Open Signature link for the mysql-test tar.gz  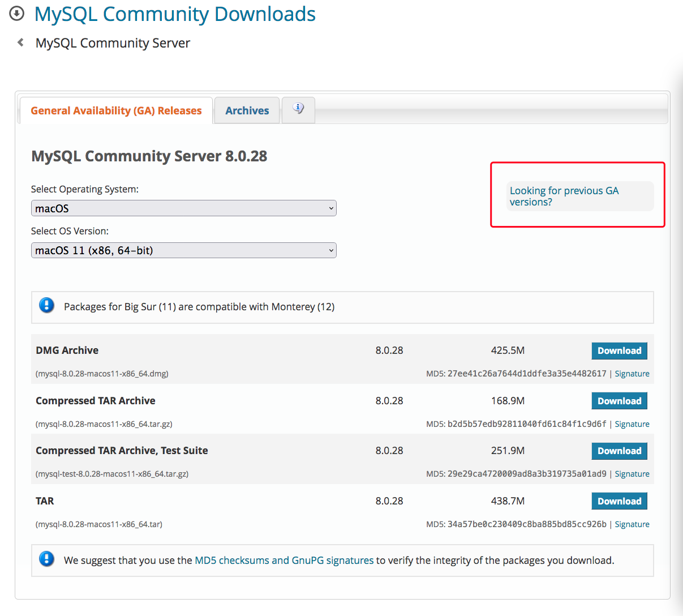tap(632, 474)
